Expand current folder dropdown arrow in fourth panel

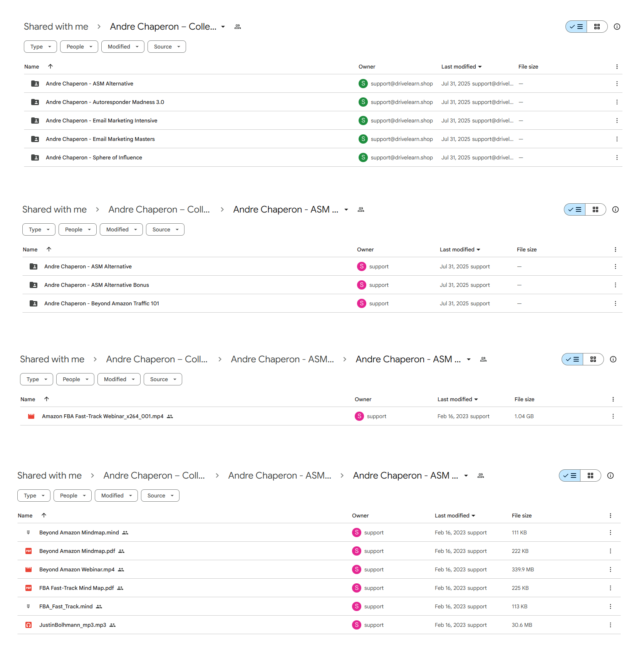(466, 476)
